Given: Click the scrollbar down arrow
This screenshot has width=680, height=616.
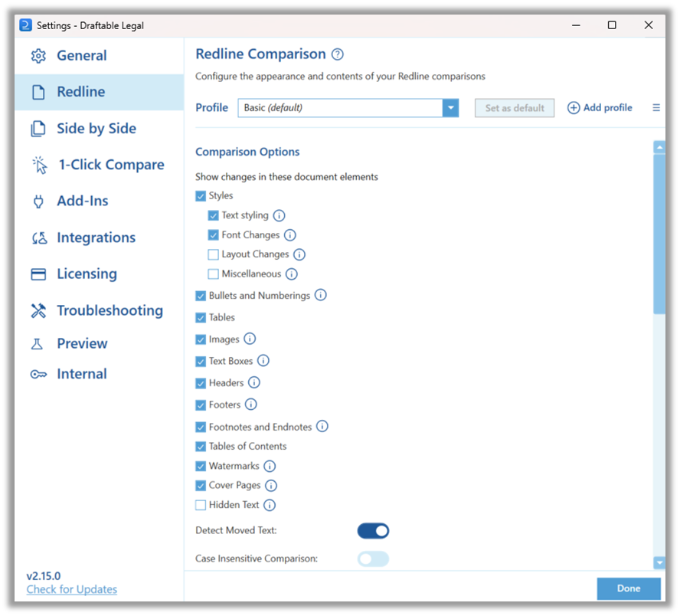Looking at the screenshot, I should 659,562.
